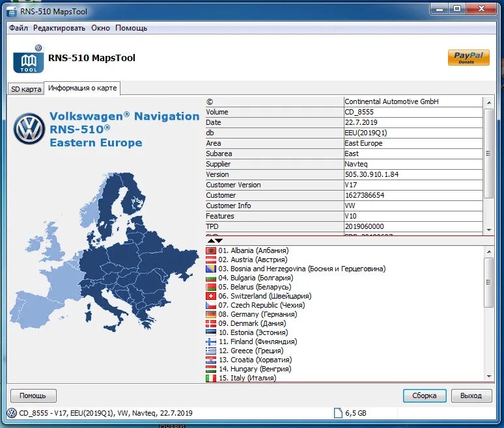This screenshot has height=428, width=504.
Task: Click the Volkswagen logo beside Navigation title
Action: tap(29, 129)
